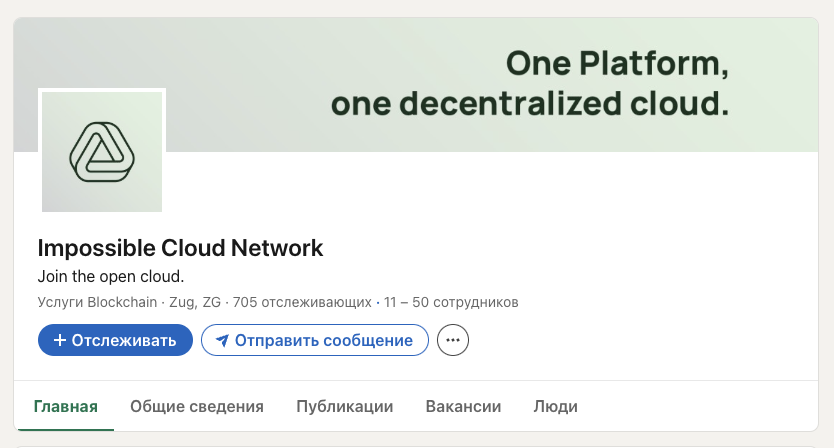Click the Услуги Blockchain industry text

click(x=91, y=302)
